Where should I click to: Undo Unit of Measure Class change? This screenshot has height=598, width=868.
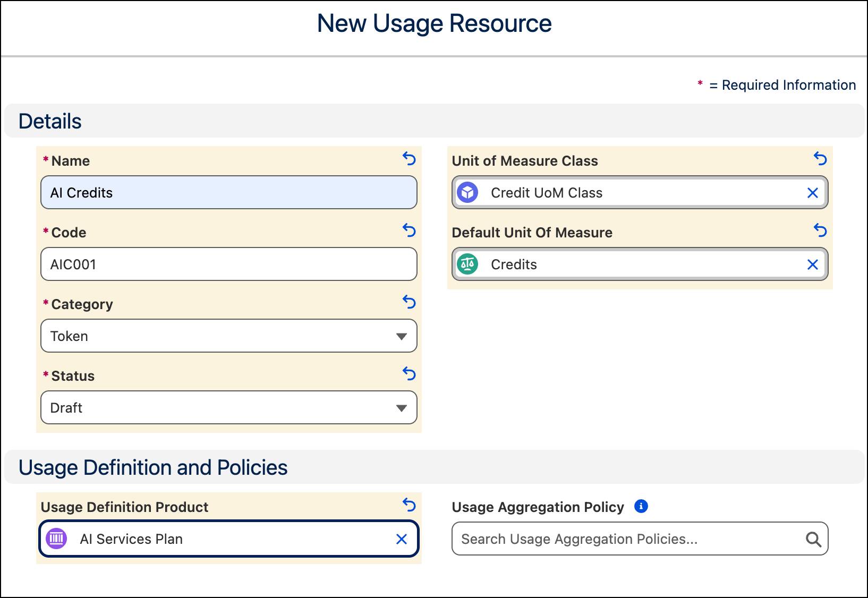coord(820,158)
